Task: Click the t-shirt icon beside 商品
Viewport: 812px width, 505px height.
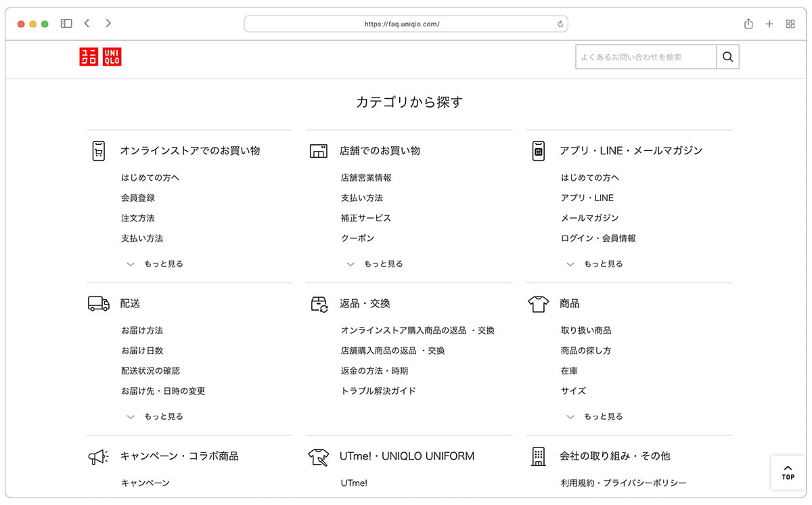Action: click(x=538, y=304)
